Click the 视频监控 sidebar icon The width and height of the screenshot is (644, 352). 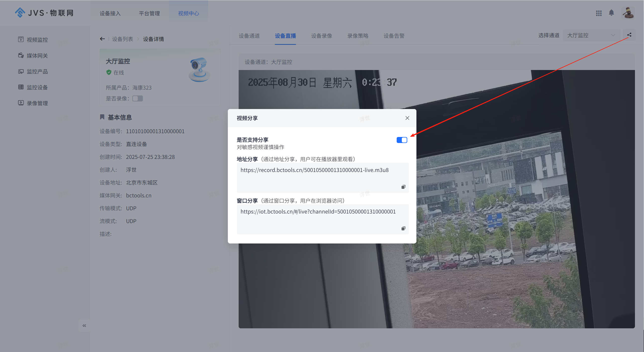[x=21, y=39]
